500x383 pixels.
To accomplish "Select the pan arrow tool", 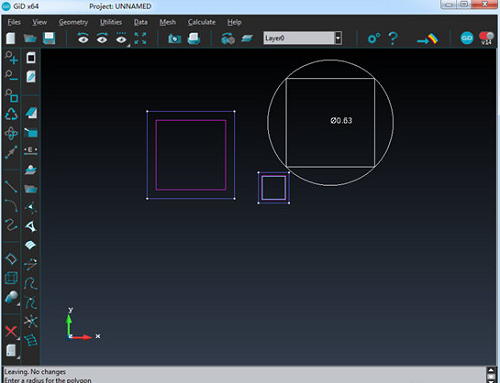I will (11, 152).
